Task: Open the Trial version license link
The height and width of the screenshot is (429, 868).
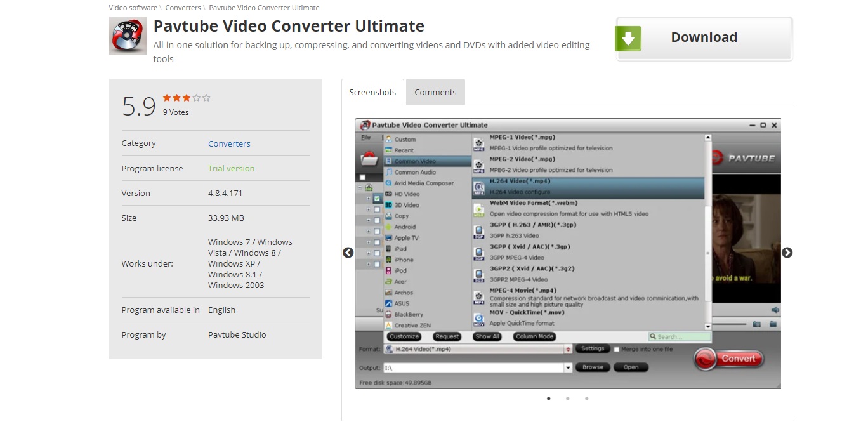Action: pos(231,168)
